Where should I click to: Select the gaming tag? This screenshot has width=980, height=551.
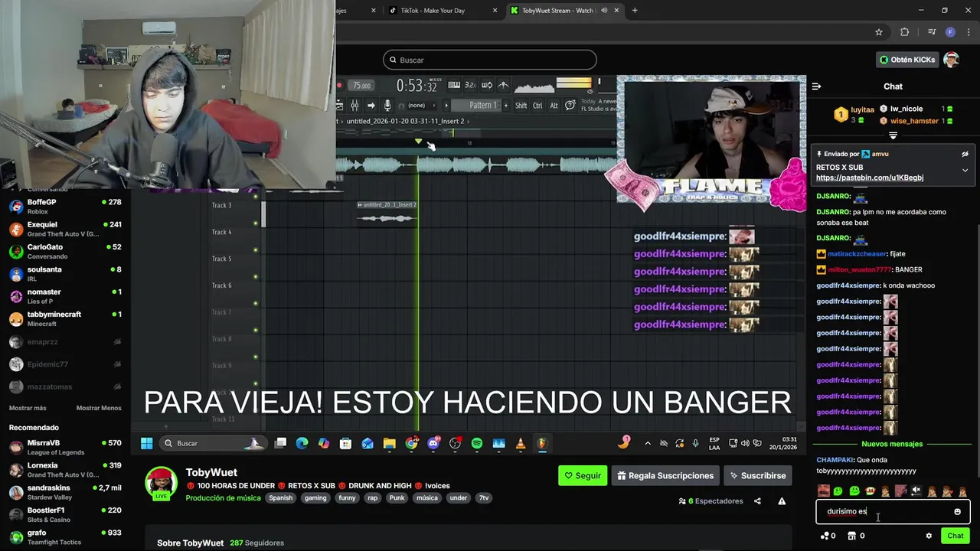(x=315, y=498)
